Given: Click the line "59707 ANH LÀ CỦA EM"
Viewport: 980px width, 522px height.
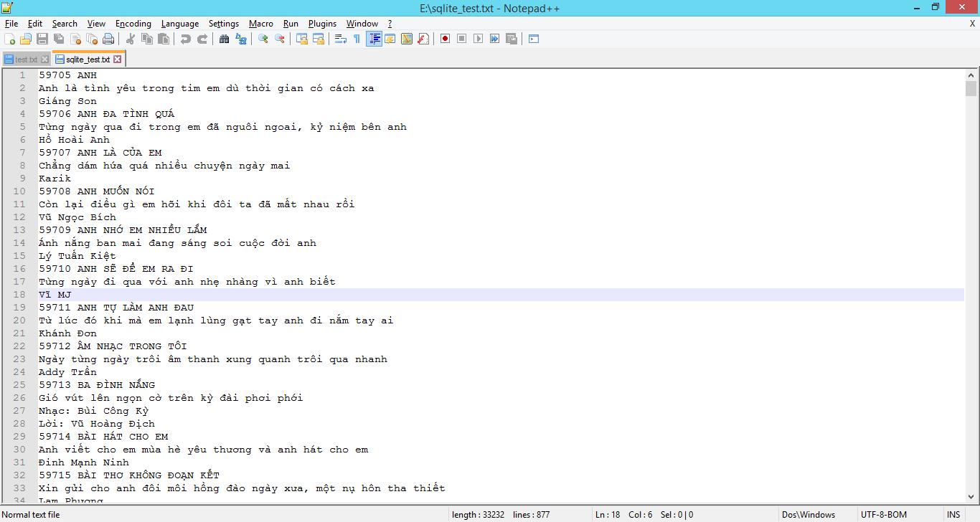Looking at the screenshot, I should coord(100,153).
